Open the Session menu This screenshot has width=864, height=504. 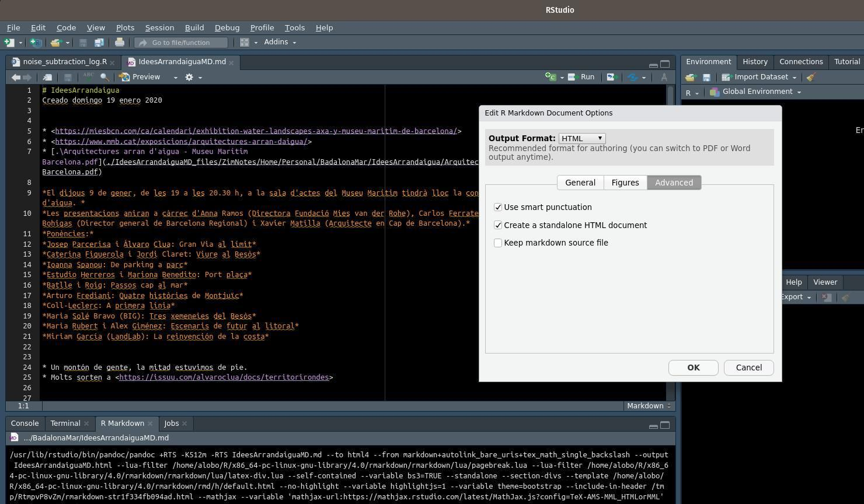(159, 27)
